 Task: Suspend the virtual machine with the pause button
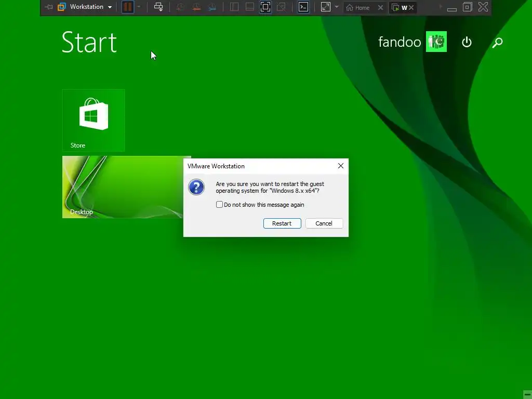pos(128,7)
